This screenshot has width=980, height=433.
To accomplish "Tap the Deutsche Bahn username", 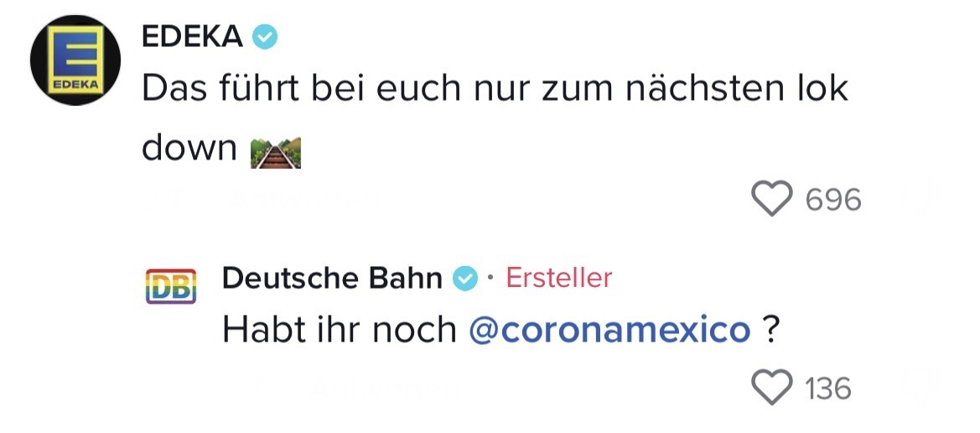I will coord(332,277).
